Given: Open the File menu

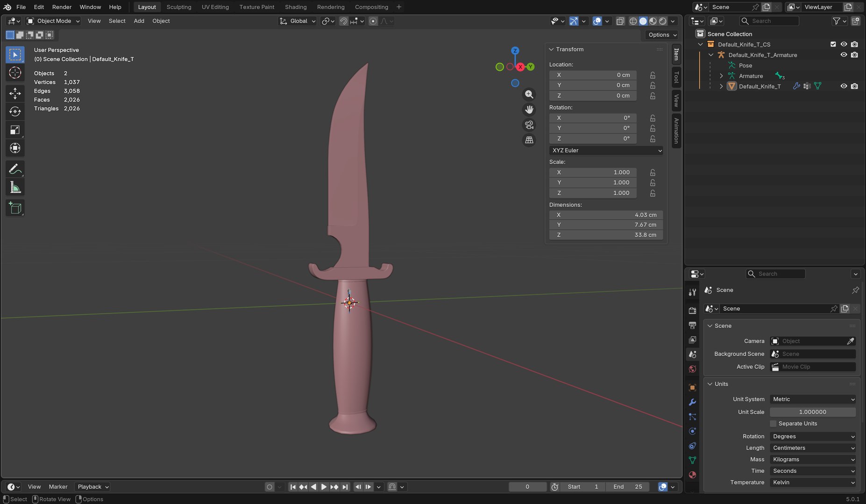Looking at the screenshot, I should coord(21,7).
